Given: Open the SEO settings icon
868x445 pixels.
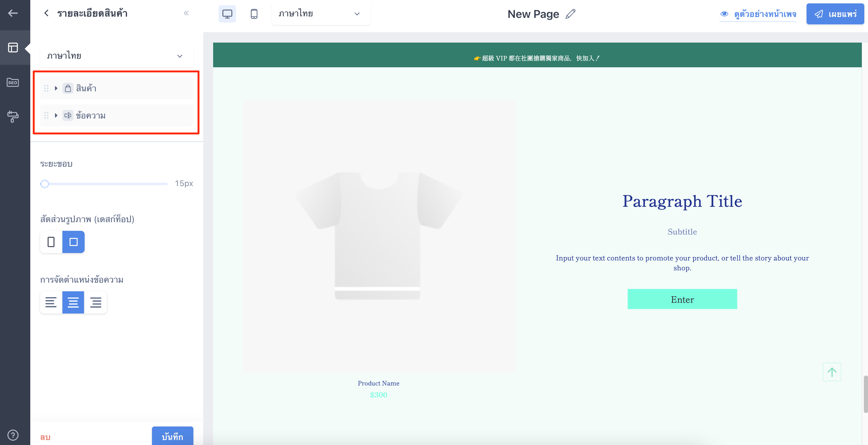Looking at the screenshot, I should (x=13, y=82).
